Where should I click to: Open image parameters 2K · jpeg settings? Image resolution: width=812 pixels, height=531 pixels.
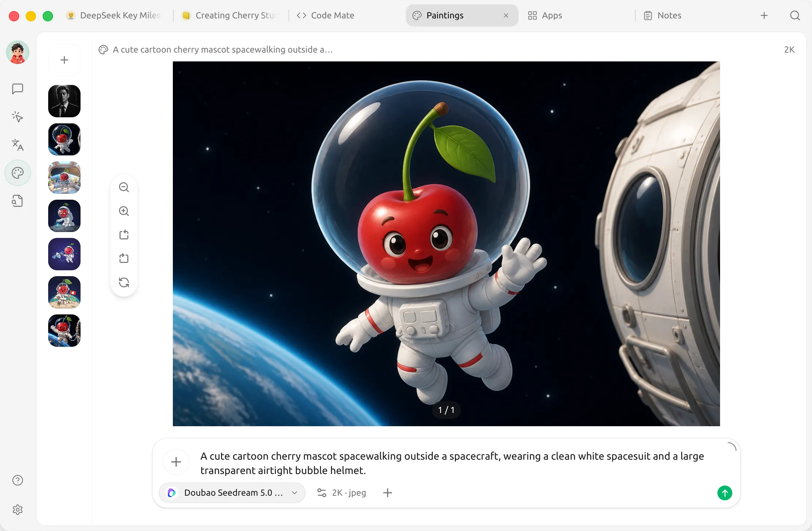[x=342, y=493]
